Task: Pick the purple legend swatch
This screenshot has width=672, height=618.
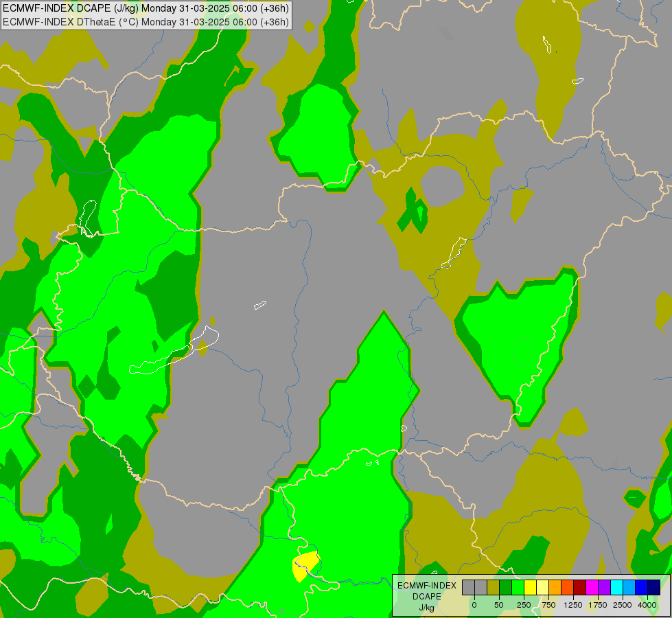Action: pyautogui.click(x=604, y=588)
